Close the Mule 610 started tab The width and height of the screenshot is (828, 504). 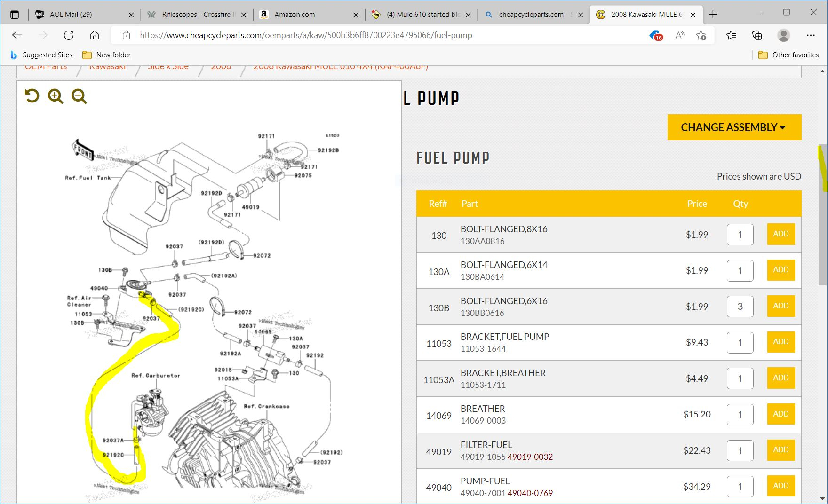pos(468,15)
